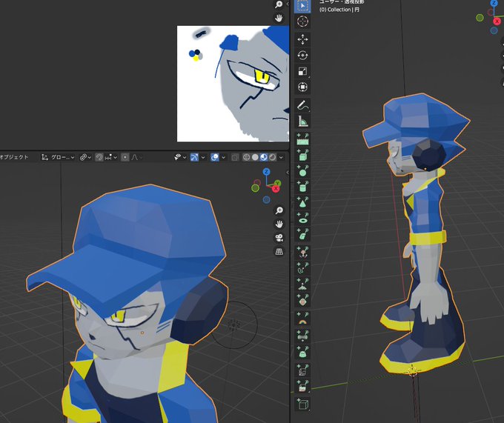Toggle snapping magnet in the viewport header

coord(99,157)
